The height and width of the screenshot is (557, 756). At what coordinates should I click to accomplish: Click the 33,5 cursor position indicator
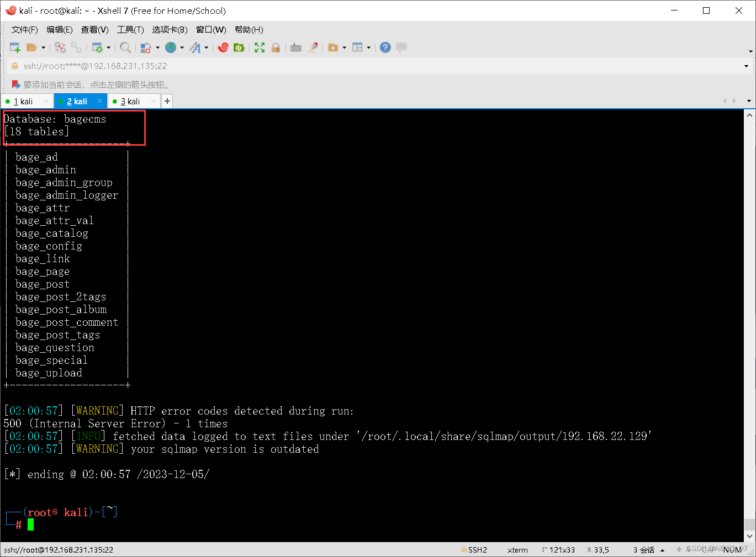[x=598, y=550]
